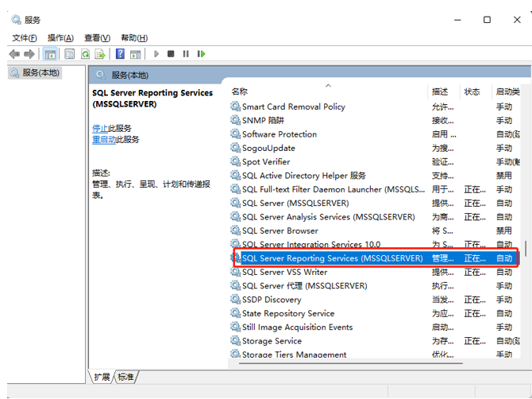Select the Storage Tiers Management row
The width and height of the screenshot is (532, 399).
pyautogui.click(x=375, y=354)
